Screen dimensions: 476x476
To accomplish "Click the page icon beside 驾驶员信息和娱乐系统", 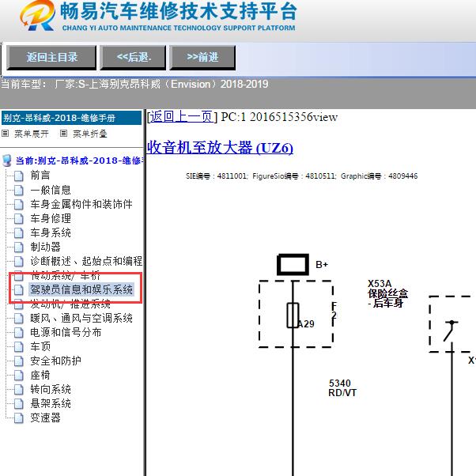I will pos(19,290).
